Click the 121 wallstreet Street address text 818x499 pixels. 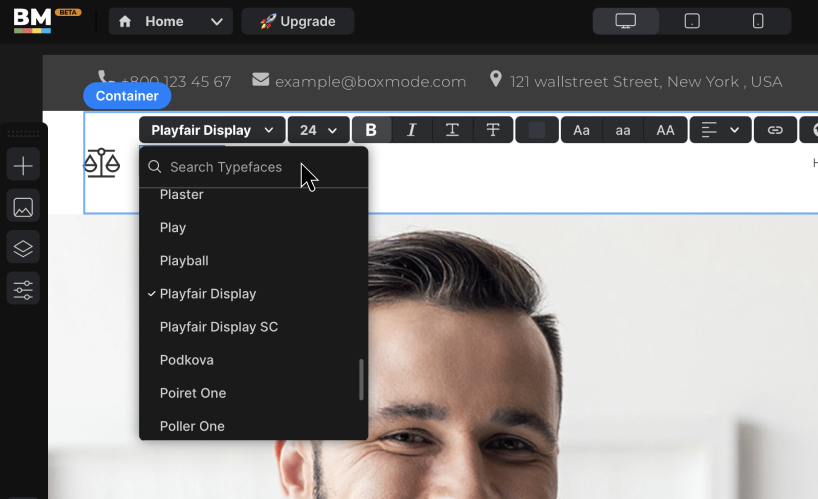click(x=646, y=82)
